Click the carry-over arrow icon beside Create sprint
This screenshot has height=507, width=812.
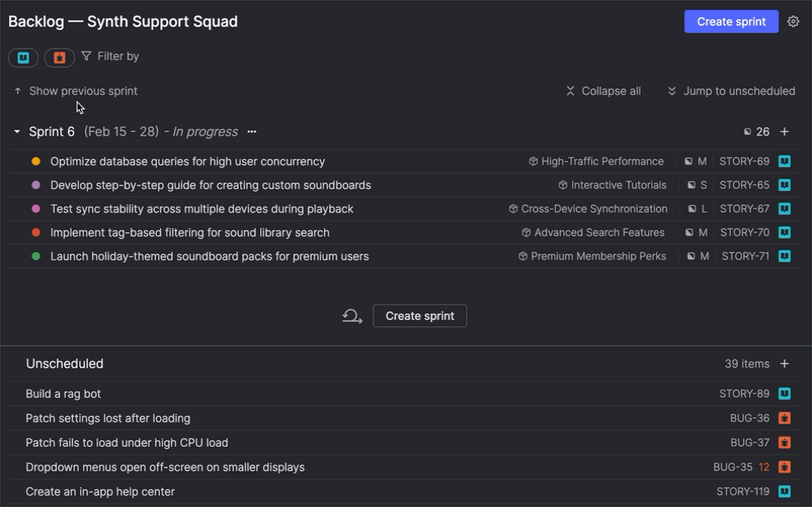tap(352, 317)
